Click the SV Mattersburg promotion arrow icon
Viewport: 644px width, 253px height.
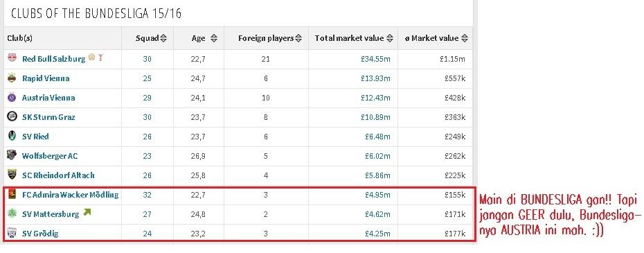(87, 213)
